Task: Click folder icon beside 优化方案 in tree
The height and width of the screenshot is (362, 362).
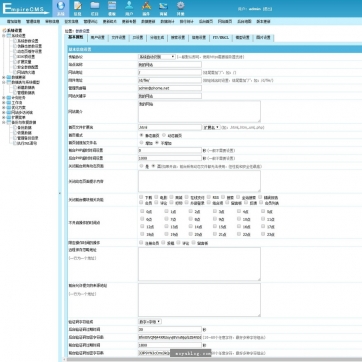Action: click(9, 108)
